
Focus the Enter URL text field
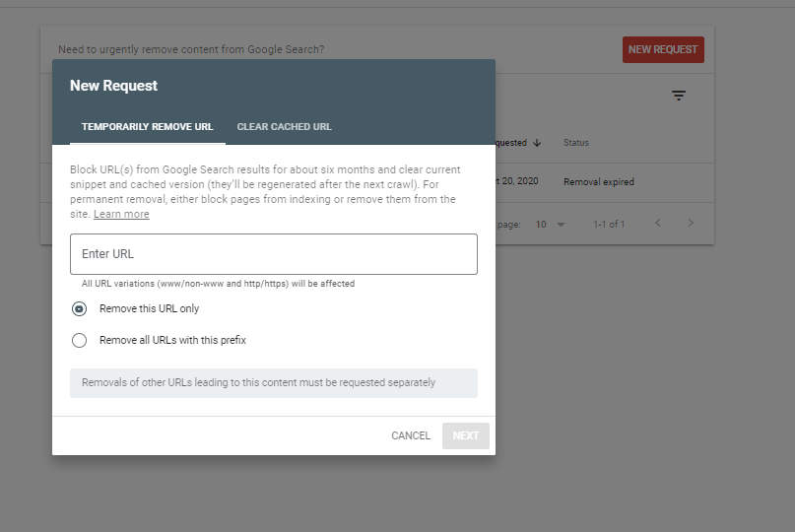[273, 254]
